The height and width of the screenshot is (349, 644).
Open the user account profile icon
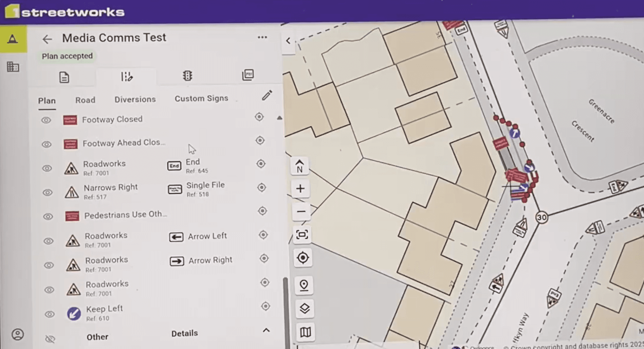(x=18, y=334)
